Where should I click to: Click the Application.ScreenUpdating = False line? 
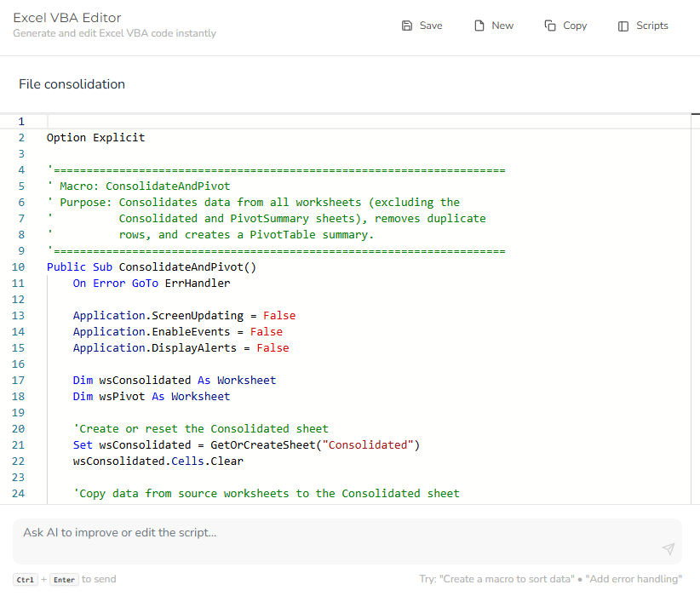pyautogui.click(x=184, y=316)
